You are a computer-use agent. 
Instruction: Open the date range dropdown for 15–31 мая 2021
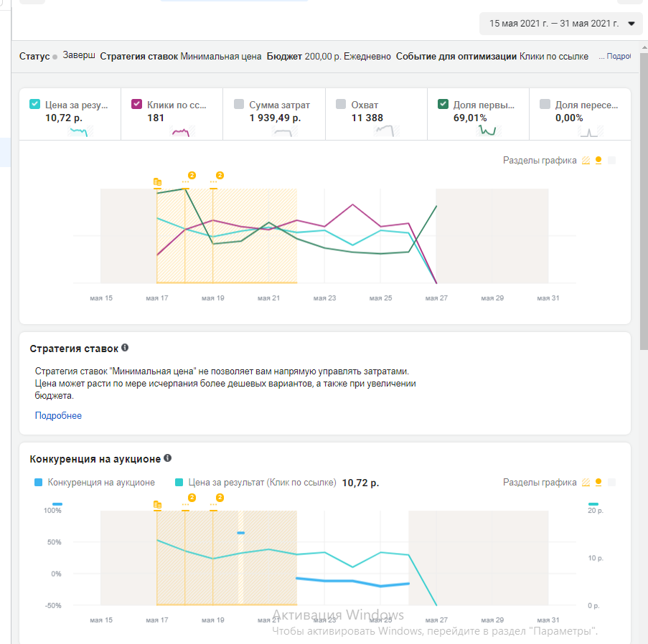point(560,24)
